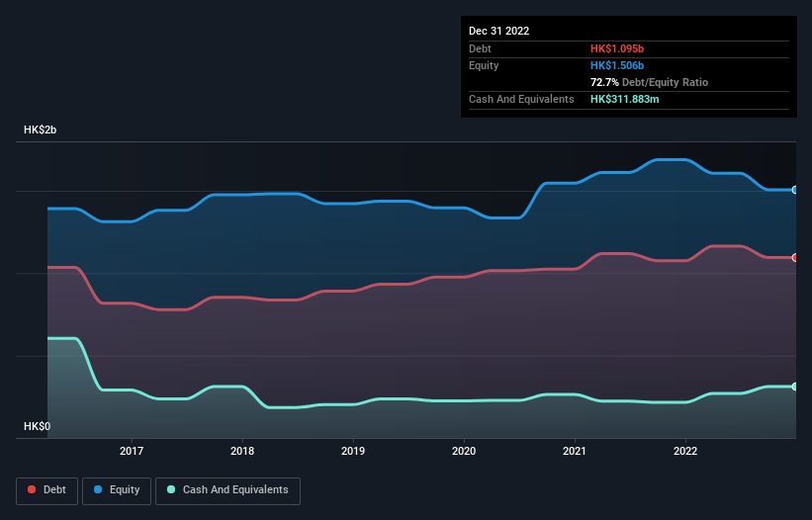The height and width of the screenshot is (520, 812).
Task: Click the HK$1.095b debt value
Action: point(617,48)
